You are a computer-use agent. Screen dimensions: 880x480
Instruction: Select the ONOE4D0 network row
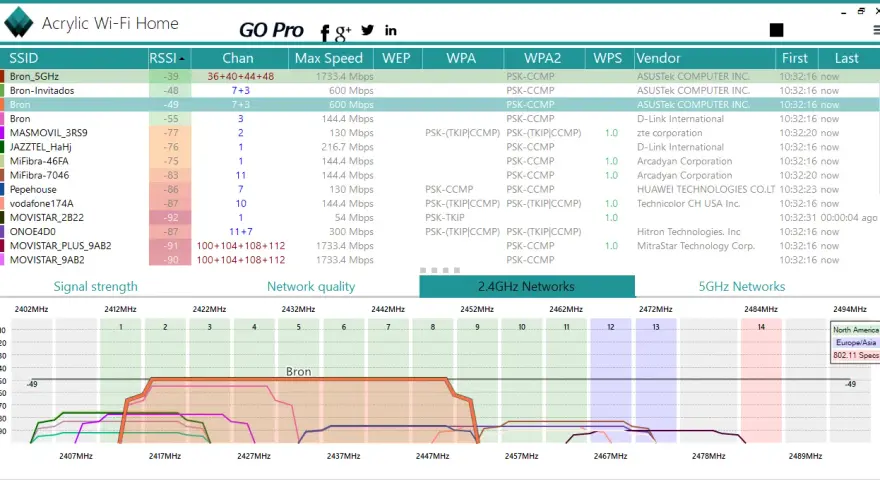(x=440, y=231)
